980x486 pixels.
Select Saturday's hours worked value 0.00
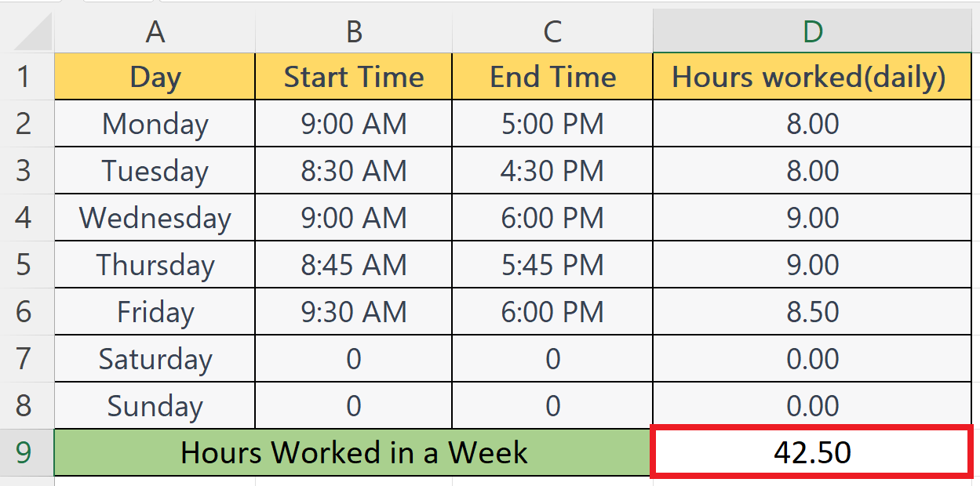(814, 359)
